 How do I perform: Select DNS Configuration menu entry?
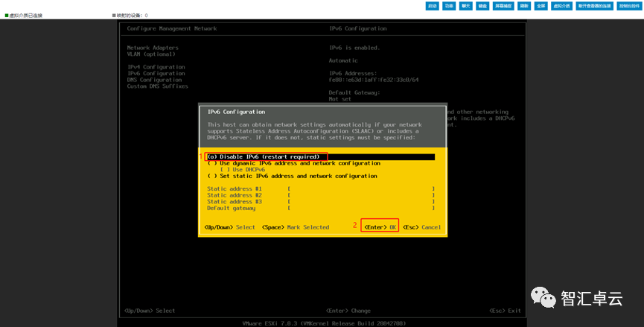(154, 80)
